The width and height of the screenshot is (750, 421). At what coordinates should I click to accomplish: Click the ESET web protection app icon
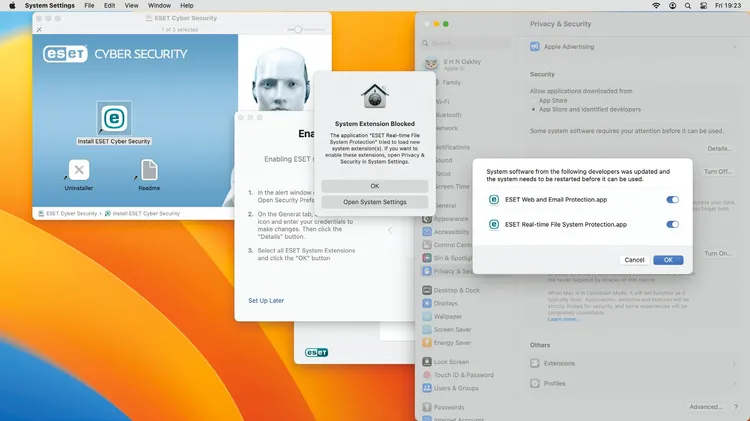pos(494,199)
